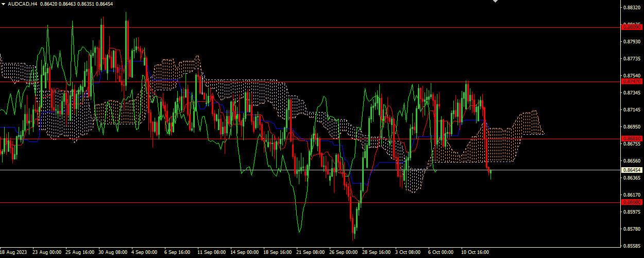Click the 4 Sep 00:00 time label

point(144,252)
